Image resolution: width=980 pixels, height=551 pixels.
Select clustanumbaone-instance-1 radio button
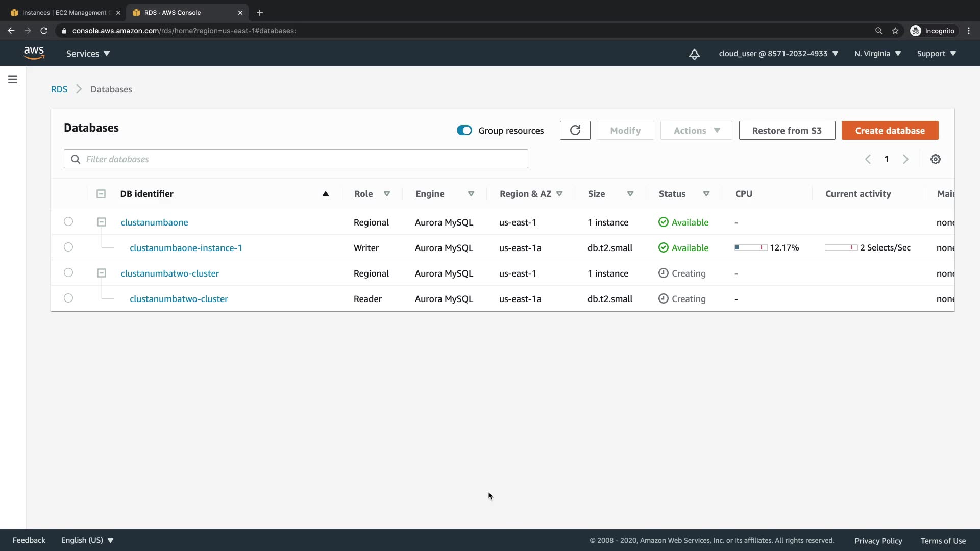click(x=68, y=247)
